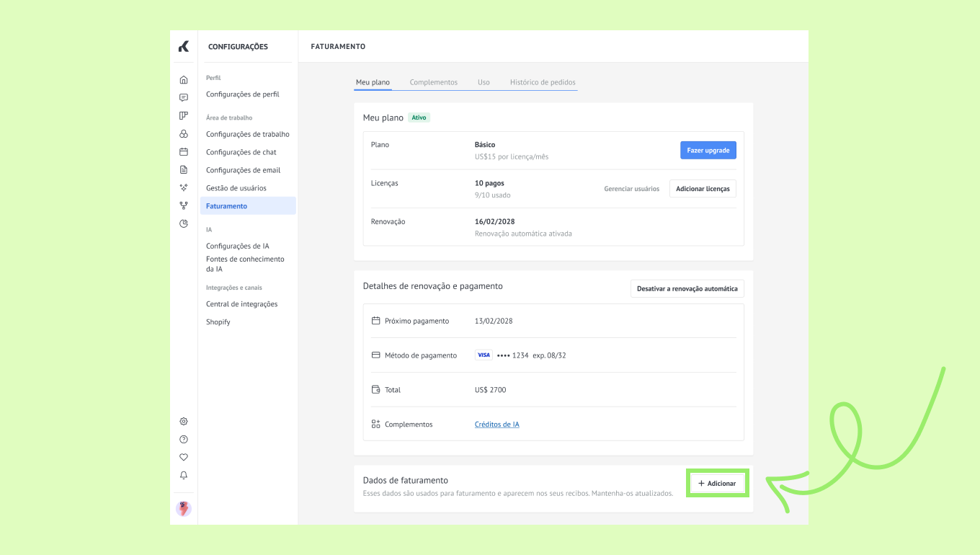Click Renovação automática ativada text
Image resolution: width=980 pixels, height=555 pixels.
coord(523,234)
